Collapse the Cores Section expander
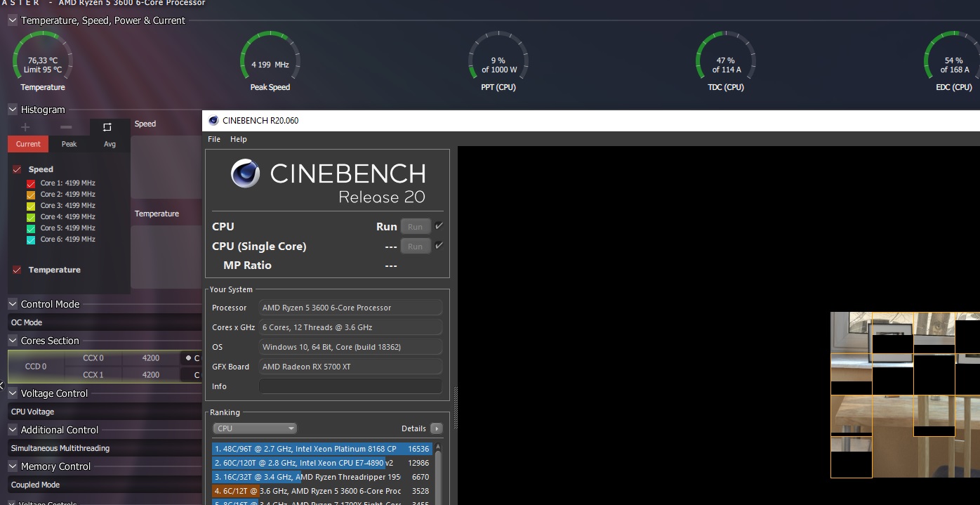Screen dimensions: 980x505 [13, 341]
